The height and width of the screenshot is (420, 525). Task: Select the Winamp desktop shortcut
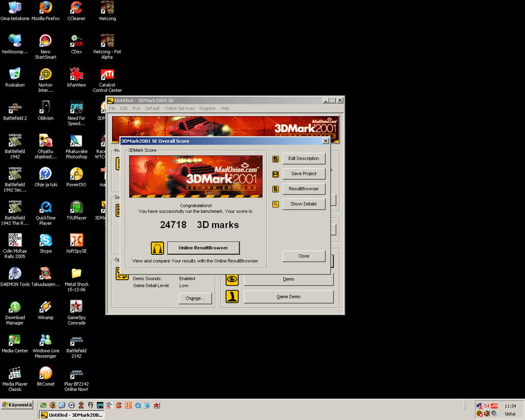pyautogui.click(x=46, y=307)
